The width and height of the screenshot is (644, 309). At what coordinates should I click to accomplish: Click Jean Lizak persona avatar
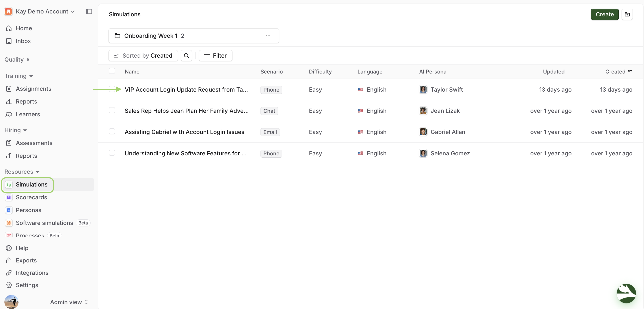pyautogui.click(x=423, y=111)
